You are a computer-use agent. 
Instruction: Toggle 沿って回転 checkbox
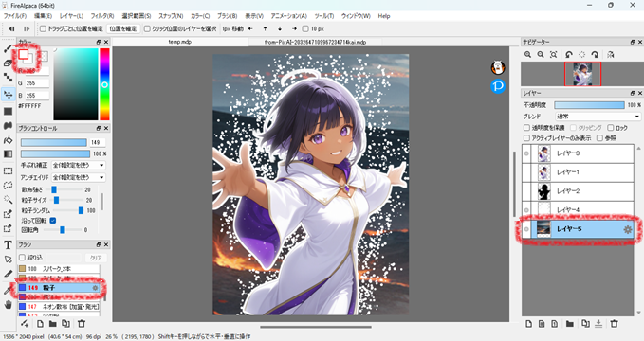(x=52, y=221)
